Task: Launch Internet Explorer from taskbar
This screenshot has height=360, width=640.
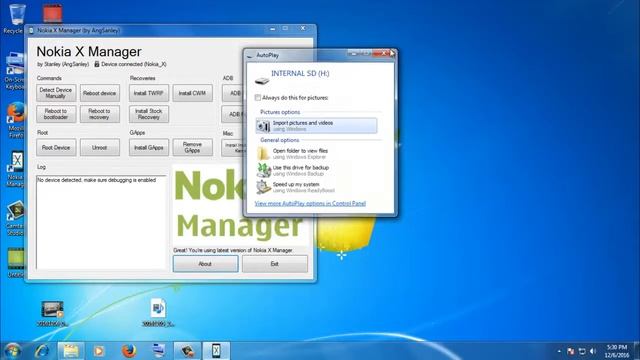Action: pyautogui.click(x=42, y=351)
